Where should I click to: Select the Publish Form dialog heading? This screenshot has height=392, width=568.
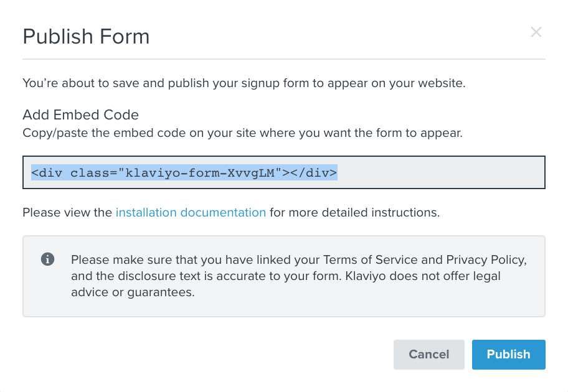click(86, 36)
